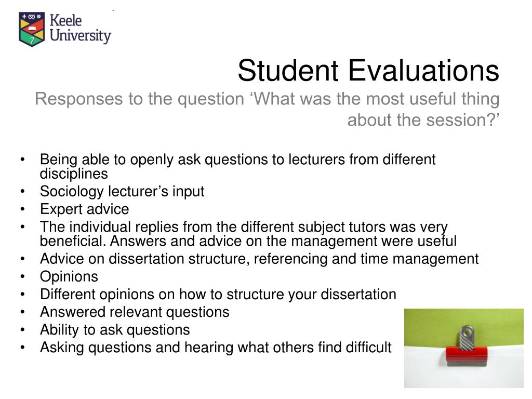Click the bullet about asking lecturers from different disciplines
532x399 pixels.
(238, 166)
